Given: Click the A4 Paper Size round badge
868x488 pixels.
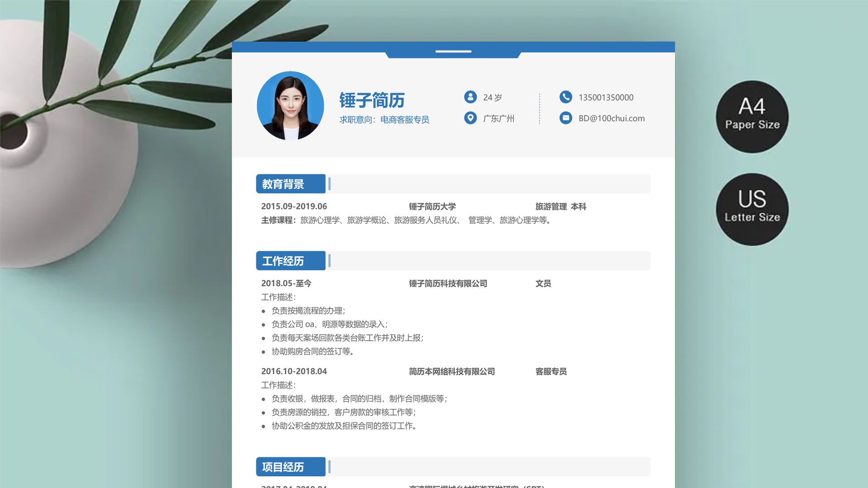Looking at the screenshot, I should coord(752,117).
